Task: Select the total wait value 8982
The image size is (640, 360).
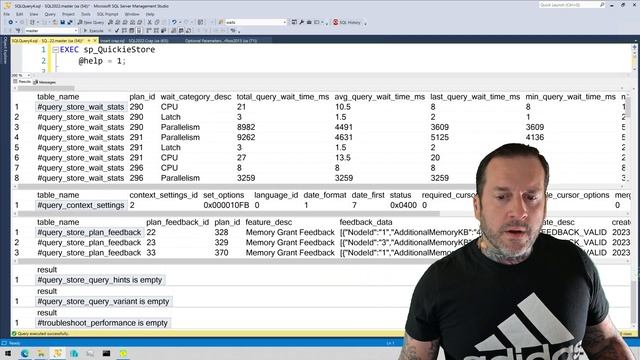Action: point(246,127)
